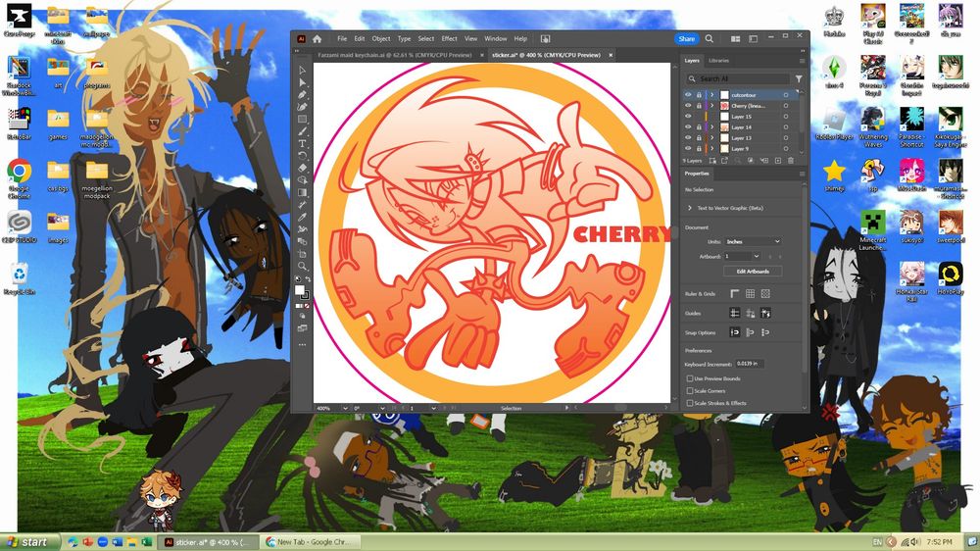
Task: Switch to Fazzami maid keychain.ai document tab
Action: coord(394,55)
